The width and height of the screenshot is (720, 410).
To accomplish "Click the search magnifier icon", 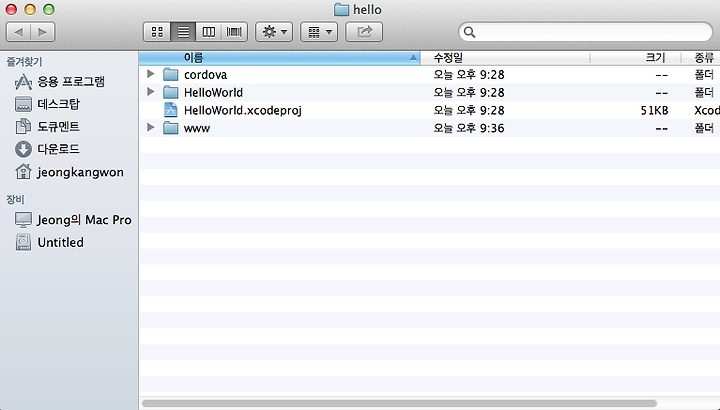I will click(x=469, y=32).
